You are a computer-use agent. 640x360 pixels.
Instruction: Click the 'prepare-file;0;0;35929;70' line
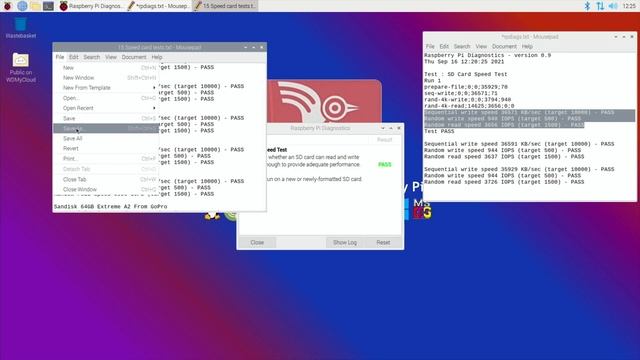pyautogui.click(x=466, y=87)
